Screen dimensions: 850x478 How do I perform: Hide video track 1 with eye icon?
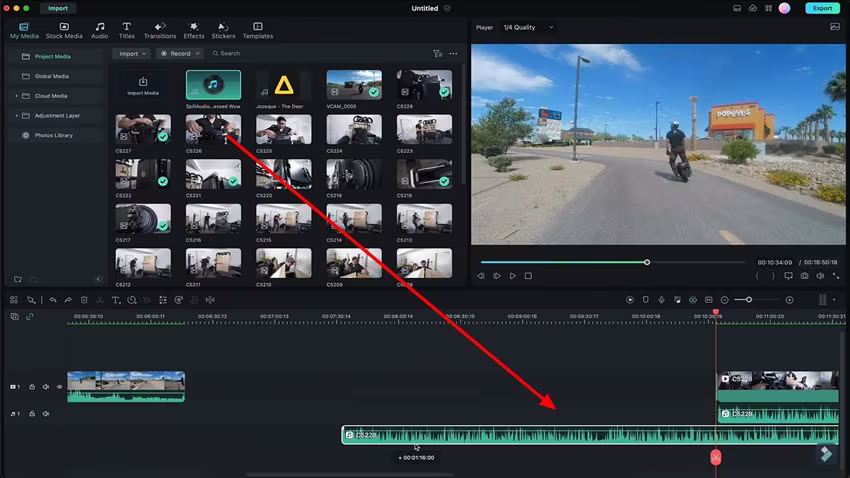60,387
